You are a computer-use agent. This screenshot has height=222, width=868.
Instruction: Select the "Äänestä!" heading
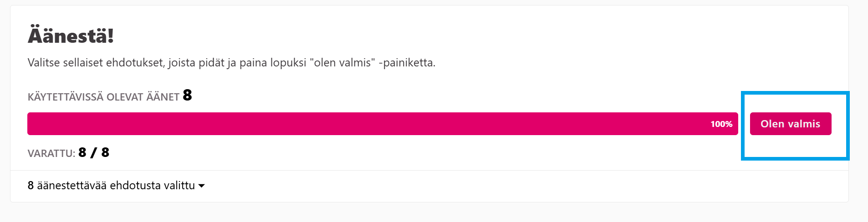[x=71, y=35]
